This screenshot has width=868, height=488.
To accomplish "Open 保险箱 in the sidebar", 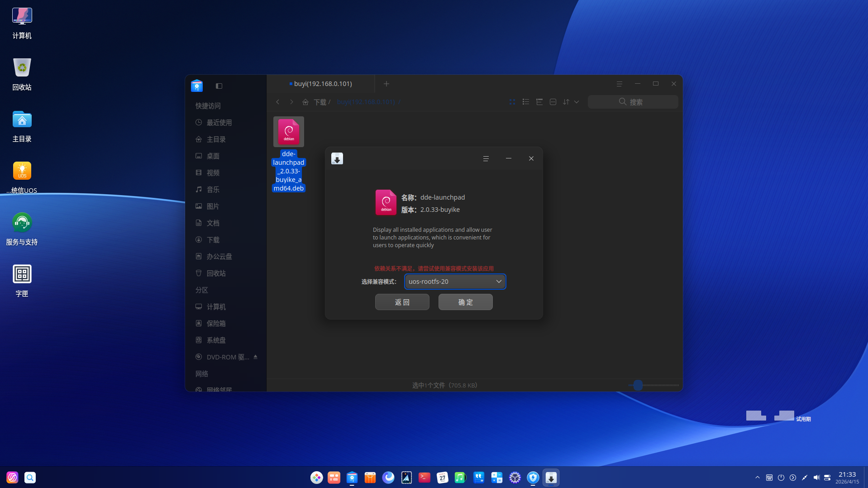I will pos(225,324).
